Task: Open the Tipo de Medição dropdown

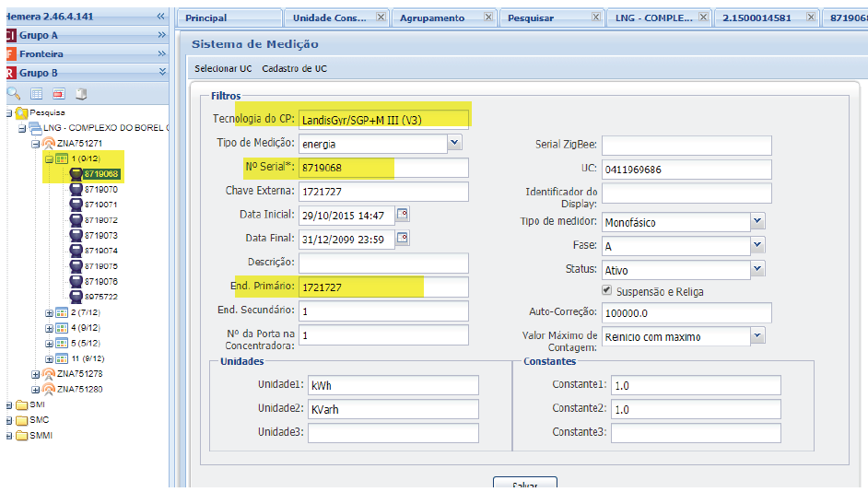Action: [x=454, y=143]
